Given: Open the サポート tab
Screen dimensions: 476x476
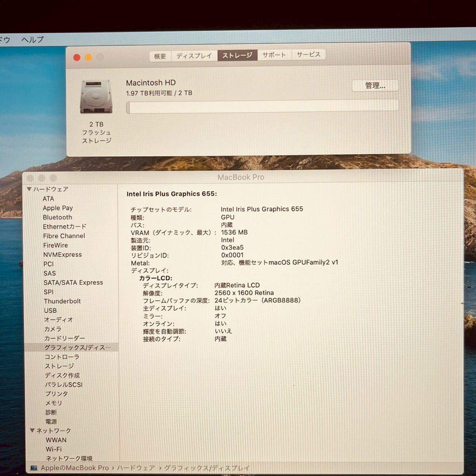Looking at the screenshot, I should 274,55.
